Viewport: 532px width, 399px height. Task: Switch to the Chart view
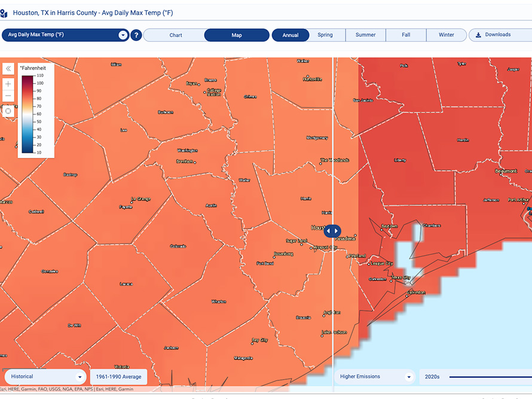176,35
